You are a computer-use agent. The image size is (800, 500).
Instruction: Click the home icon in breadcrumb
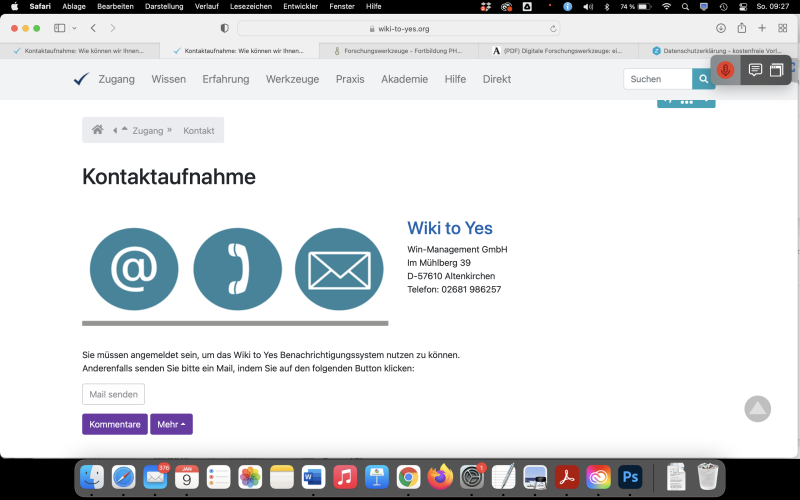(97, 130)
